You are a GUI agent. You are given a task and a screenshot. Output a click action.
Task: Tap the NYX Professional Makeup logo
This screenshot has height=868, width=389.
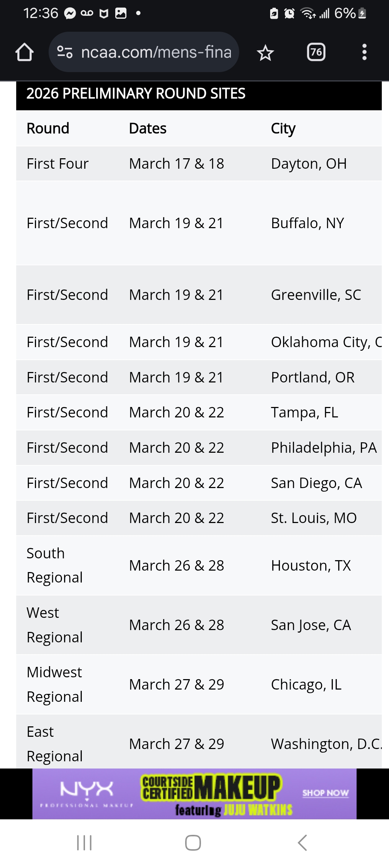86,793
